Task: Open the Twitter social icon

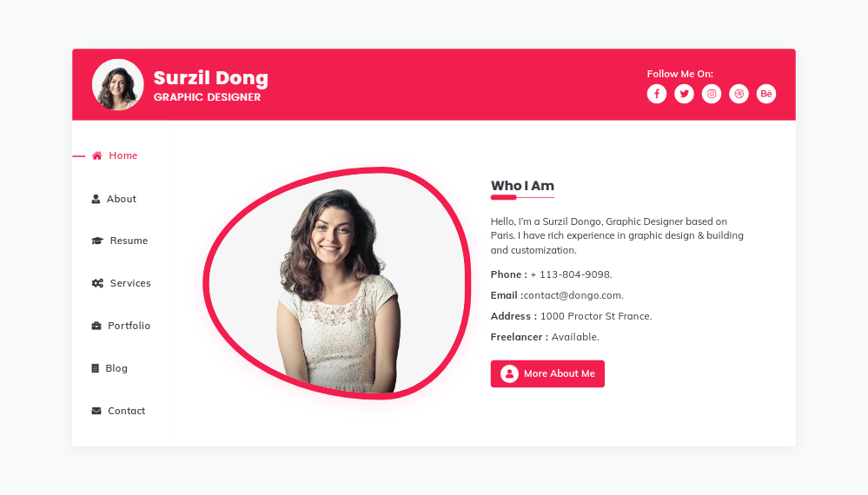Action: pos(684,94)
